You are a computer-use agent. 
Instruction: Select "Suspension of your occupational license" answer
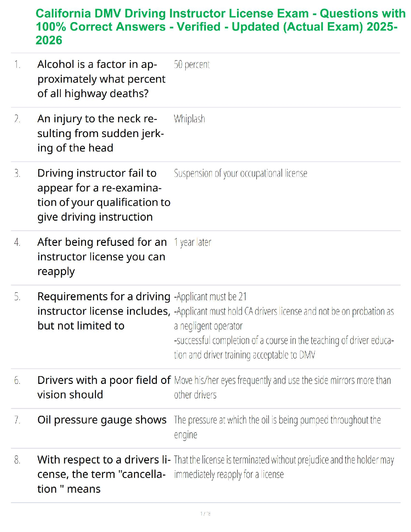[240, 173]
